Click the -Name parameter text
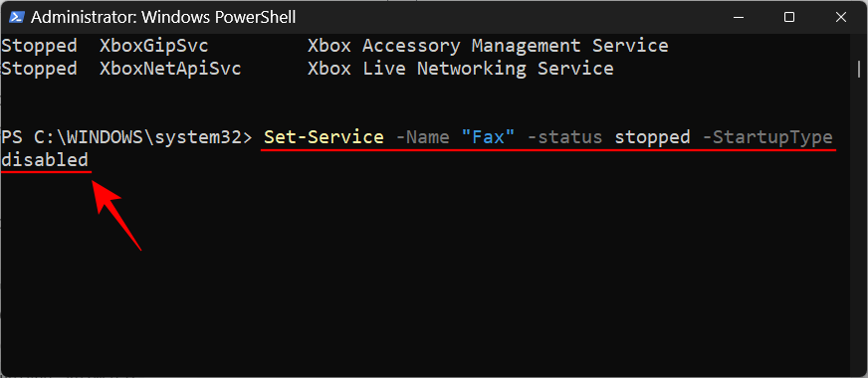868x378 pixels. tap(422, 137)
